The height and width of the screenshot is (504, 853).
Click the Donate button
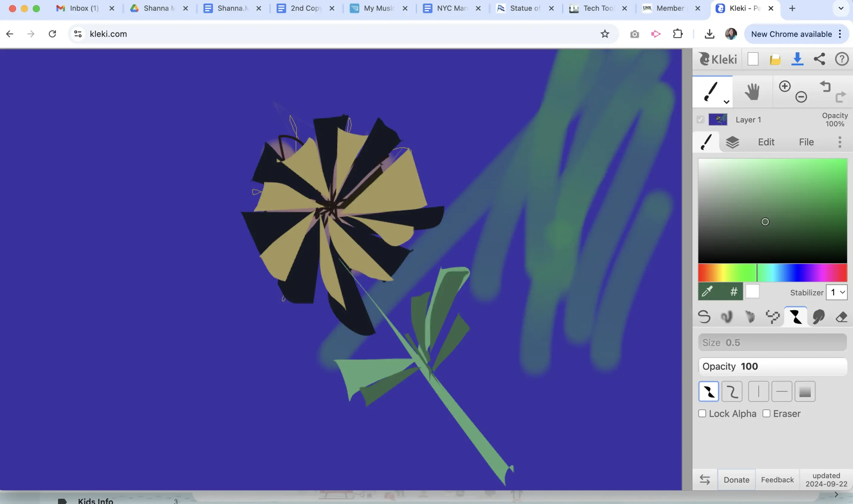[736, 480]
